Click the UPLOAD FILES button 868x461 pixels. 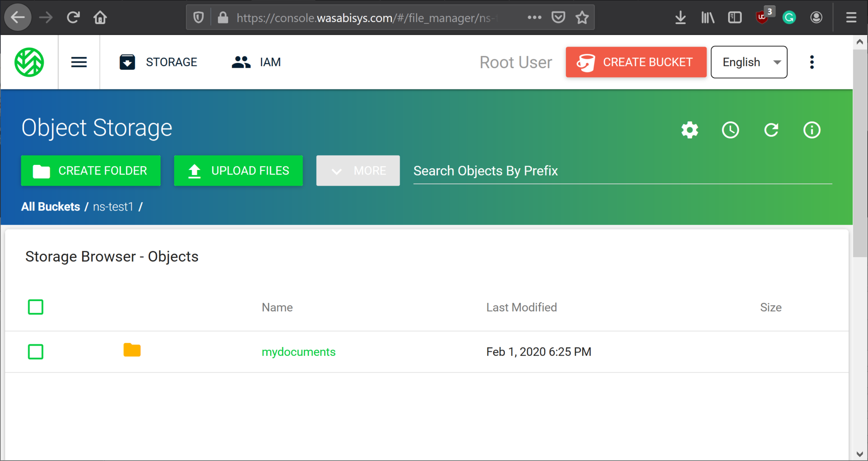coord(239,170)
